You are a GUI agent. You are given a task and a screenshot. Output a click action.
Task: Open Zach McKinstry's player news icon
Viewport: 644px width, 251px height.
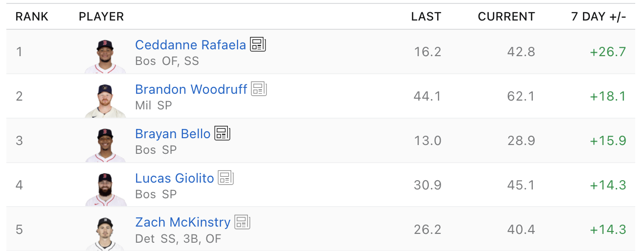coord(242,223)
